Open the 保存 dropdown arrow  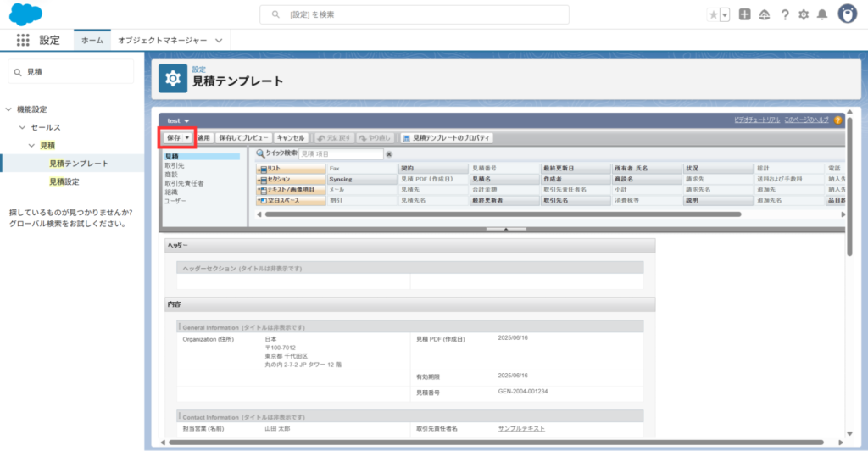coord(187,138)
